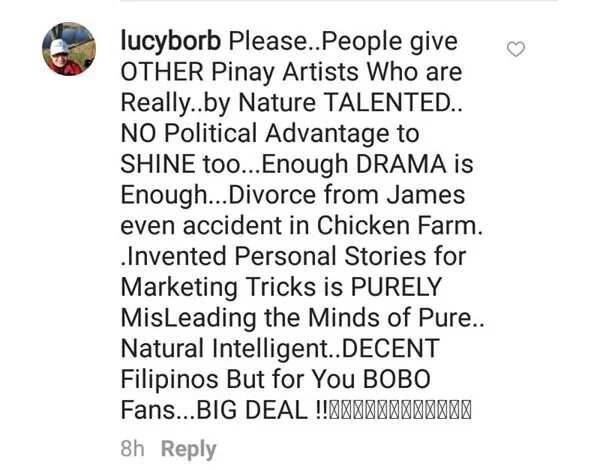Like the comment with the heart icon
600x470 pixels.
[515, 49]
